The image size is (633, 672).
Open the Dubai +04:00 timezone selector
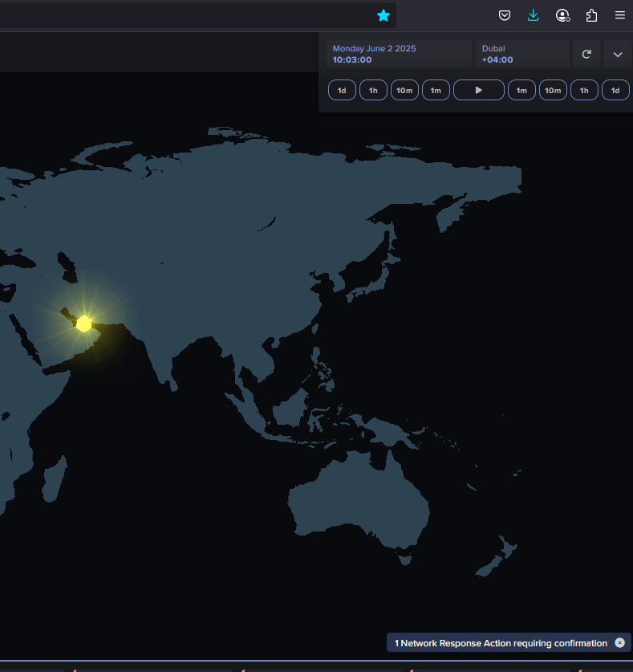(x=522, y=54)
